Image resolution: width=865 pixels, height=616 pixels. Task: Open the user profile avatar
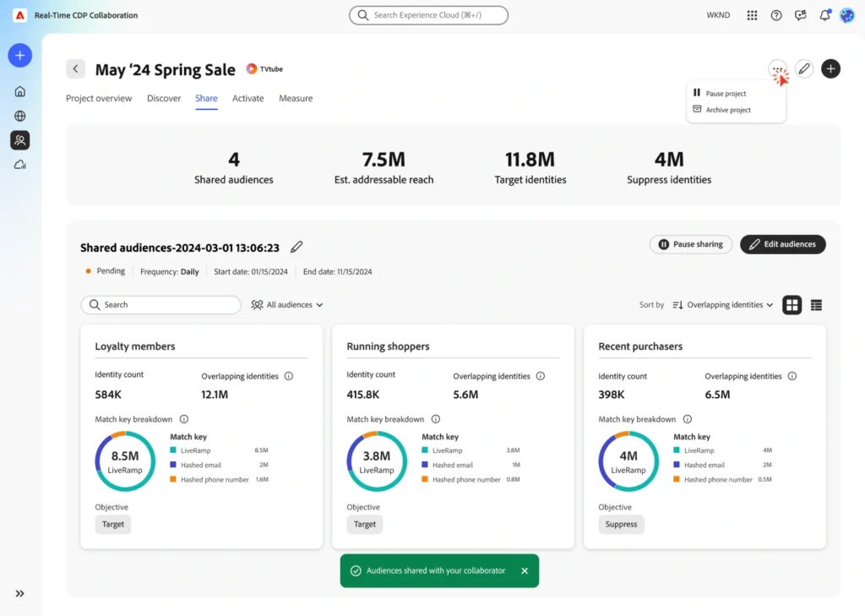[846, 15]
